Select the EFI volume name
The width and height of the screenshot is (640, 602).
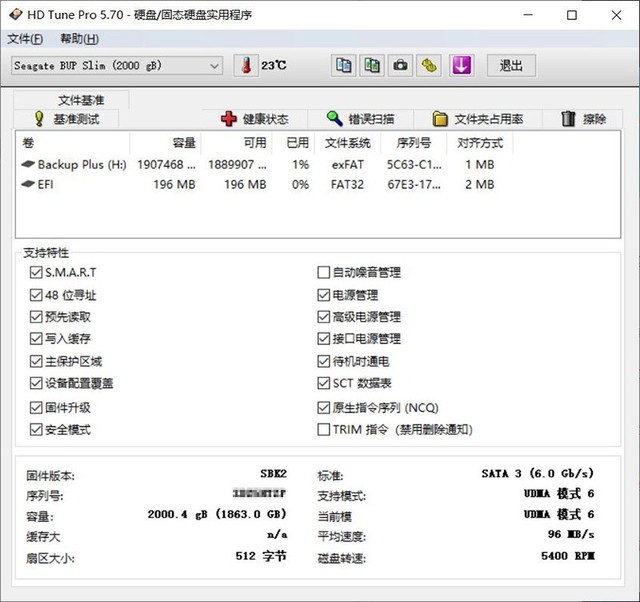coord(45,184)
